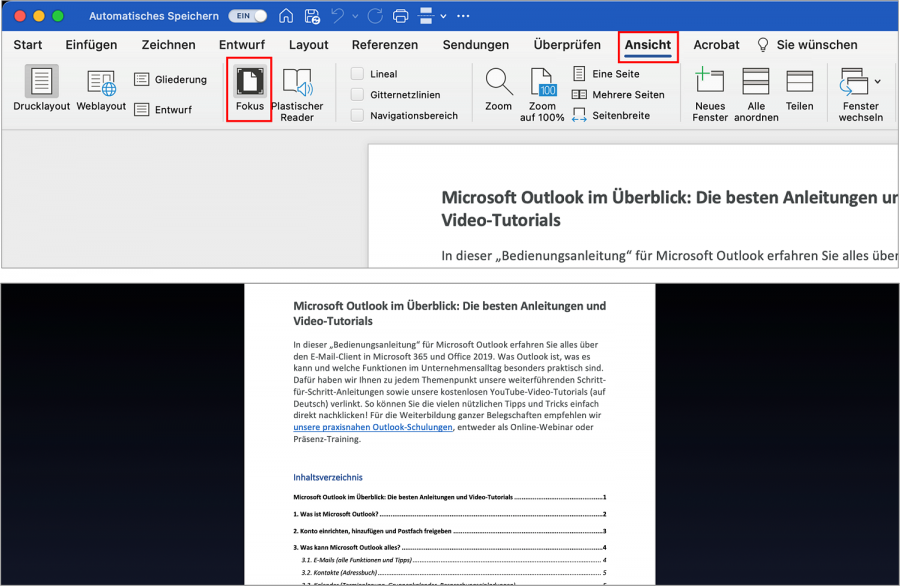Open the ellipsis overflow menu in the toolbar
The height and width of the screenshot is (586, 900).
click(x=463, y=15)
